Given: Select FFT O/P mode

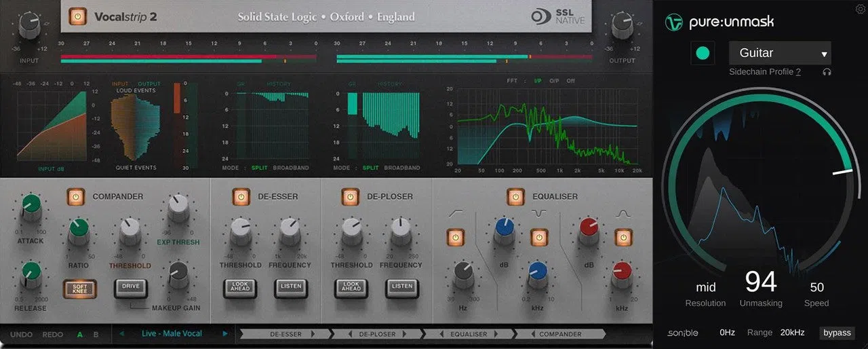Looking at the screenshot, I should 554,81.
